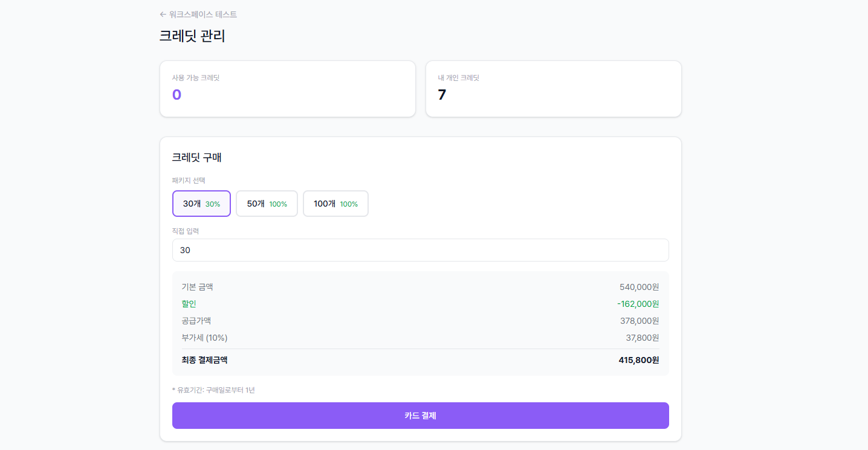868x450 pixels.
Task: Click the purple available credit value 0
Action: [x=177, y=95]
